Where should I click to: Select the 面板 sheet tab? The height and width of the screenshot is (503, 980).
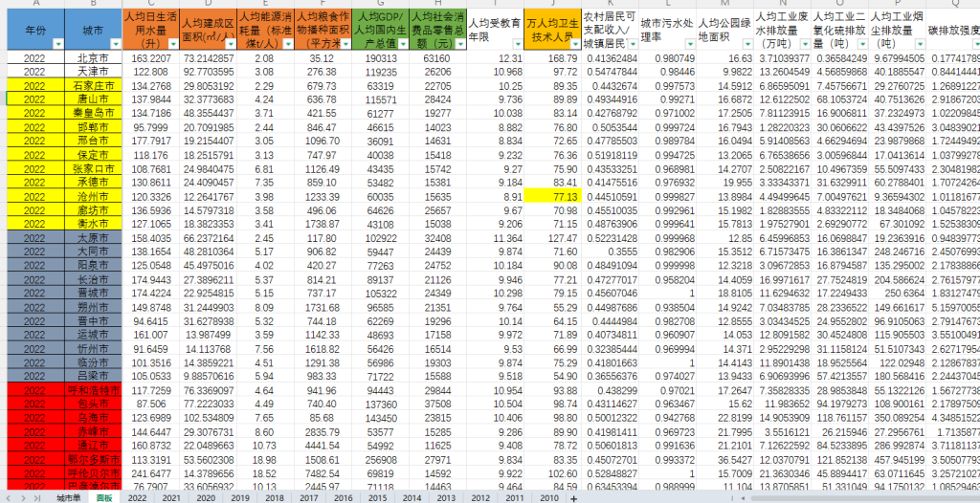click(104, 498)
